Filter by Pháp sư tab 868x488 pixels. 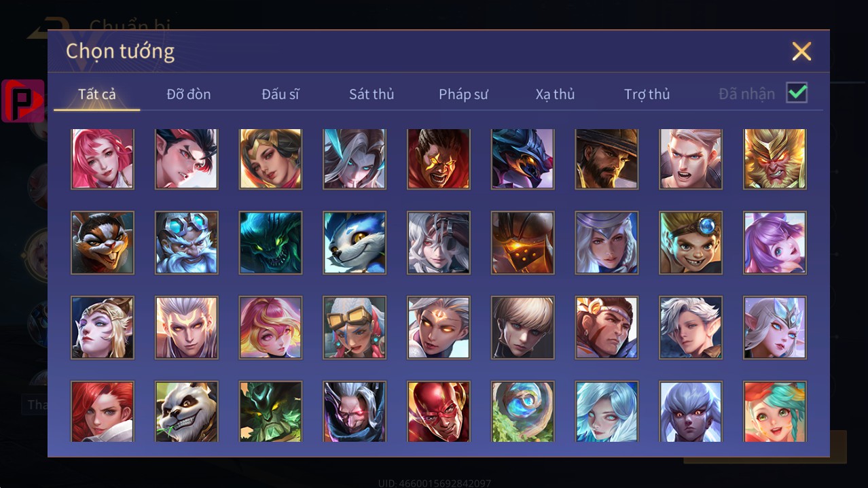tap(463, 94)
